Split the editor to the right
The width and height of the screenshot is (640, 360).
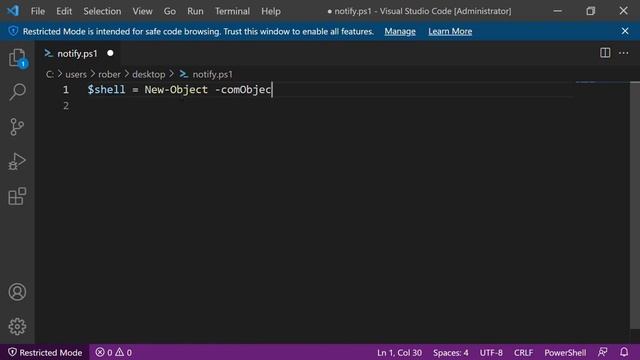[x=605, y=53]
